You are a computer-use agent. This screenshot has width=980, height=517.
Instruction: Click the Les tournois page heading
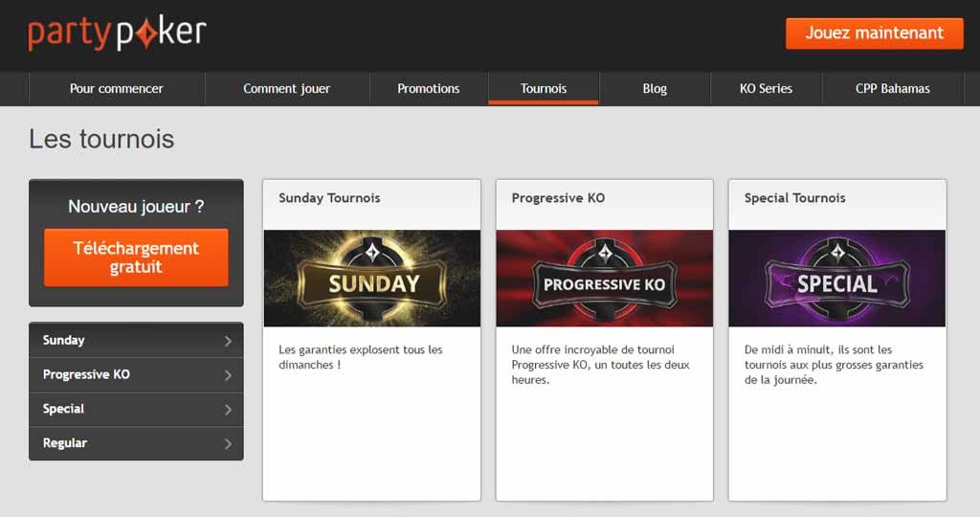click(101, 139)
